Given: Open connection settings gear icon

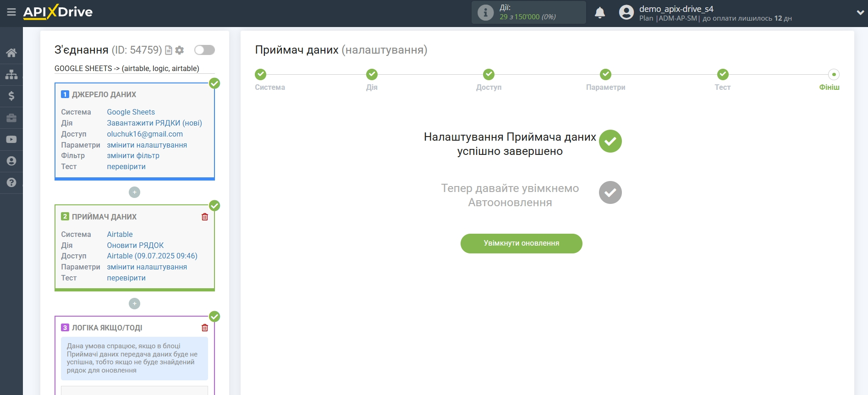Looking at the screenshot, I should click(180, 50).
